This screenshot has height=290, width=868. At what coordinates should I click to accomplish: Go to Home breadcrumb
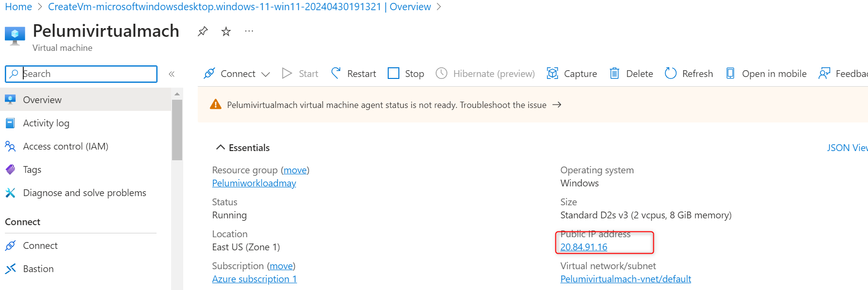[x=18, y=7]
